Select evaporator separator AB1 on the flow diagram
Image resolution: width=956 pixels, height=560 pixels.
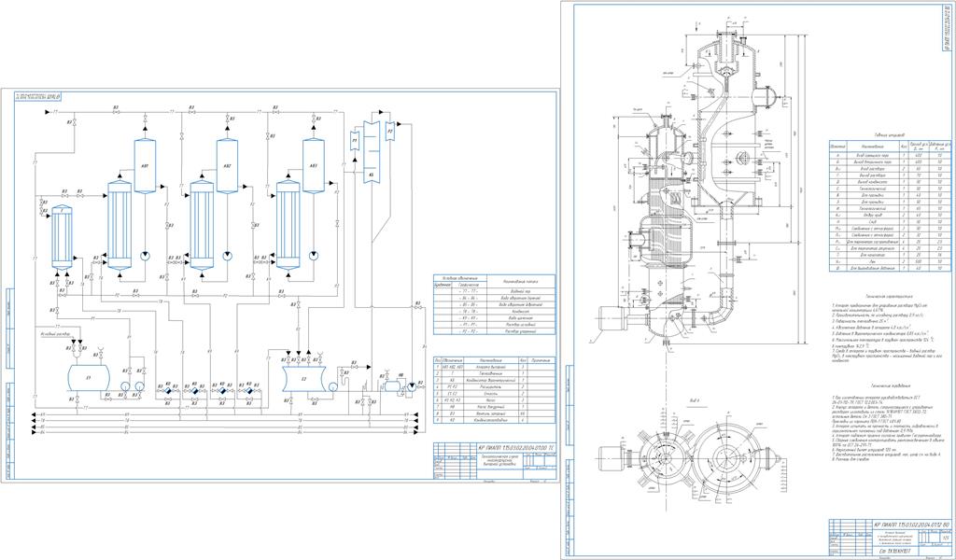pyautogui.click(x=145, y=166)
